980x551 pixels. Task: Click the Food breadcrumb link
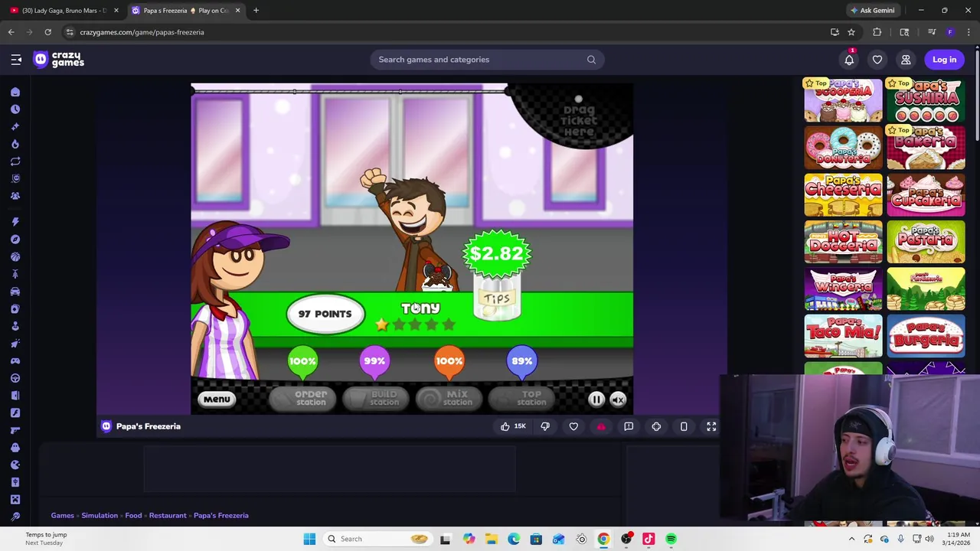tap(133, 515)
